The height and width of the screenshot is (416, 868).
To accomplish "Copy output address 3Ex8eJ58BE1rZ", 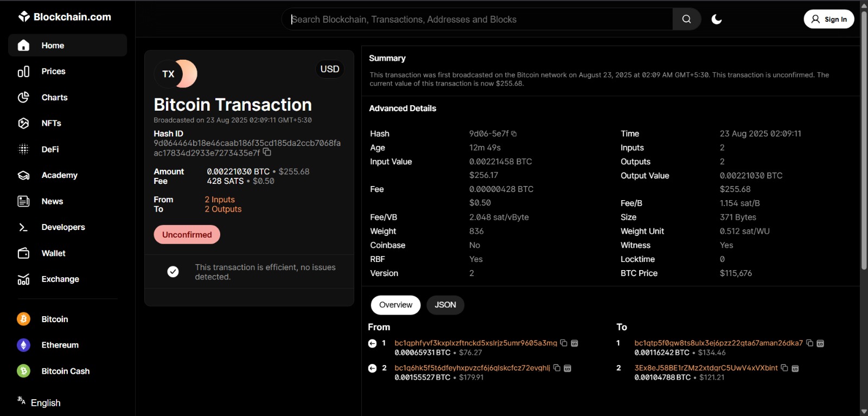I will tap(784, 368).
